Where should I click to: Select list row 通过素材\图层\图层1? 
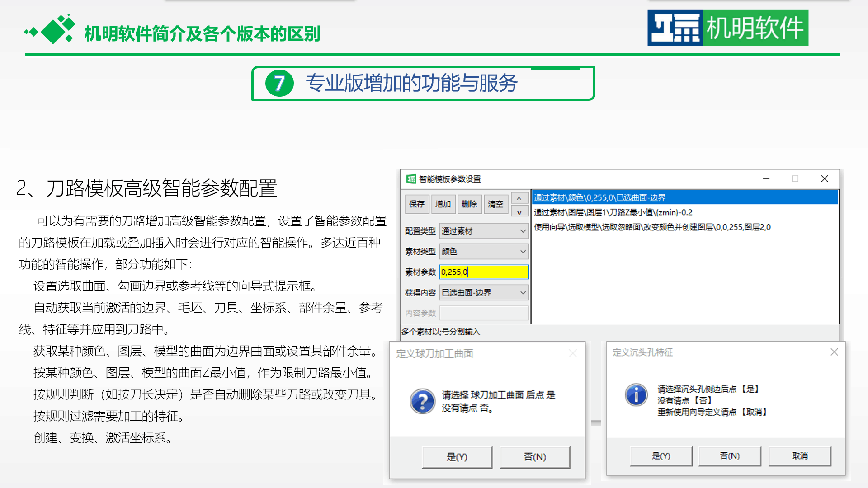(x=684, y=212)
